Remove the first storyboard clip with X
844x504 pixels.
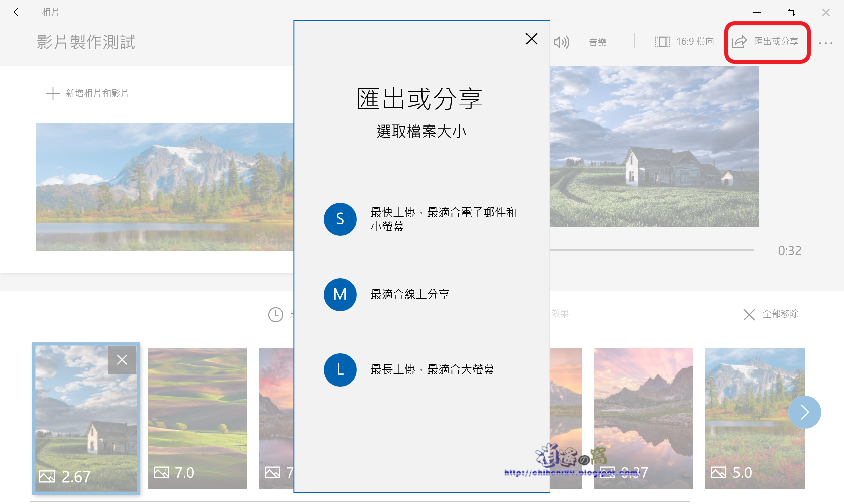(122, 360)
